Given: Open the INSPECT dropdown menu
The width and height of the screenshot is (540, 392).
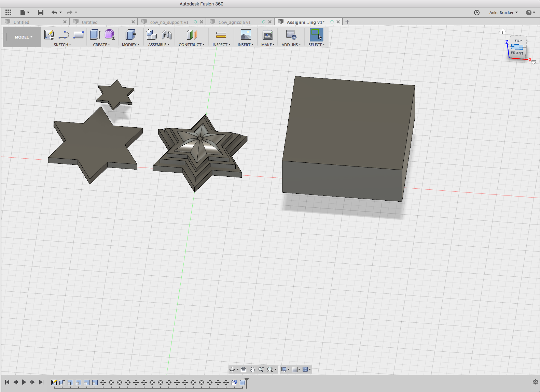Looking at the screenshot, I should coord(221,45).
